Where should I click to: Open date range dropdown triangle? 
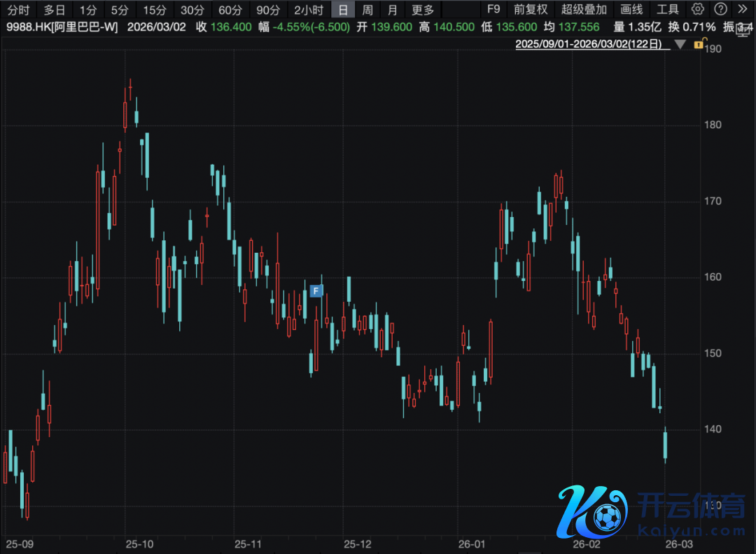[x=679, y=44]
